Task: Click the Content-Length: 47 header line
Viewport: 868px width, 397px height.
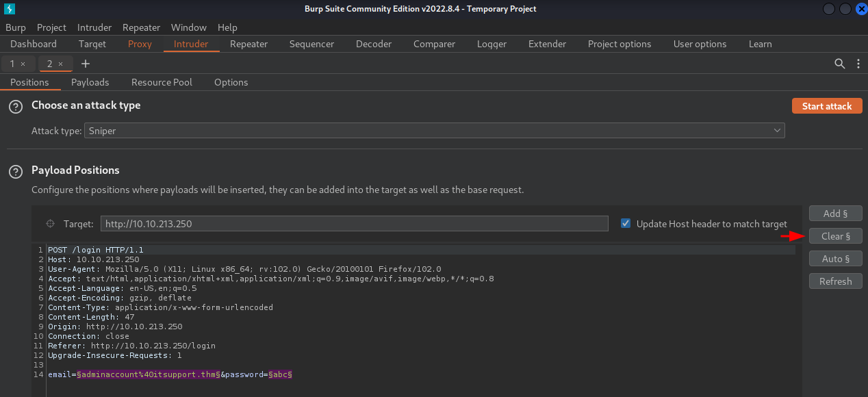Action: tap(91, 317)
